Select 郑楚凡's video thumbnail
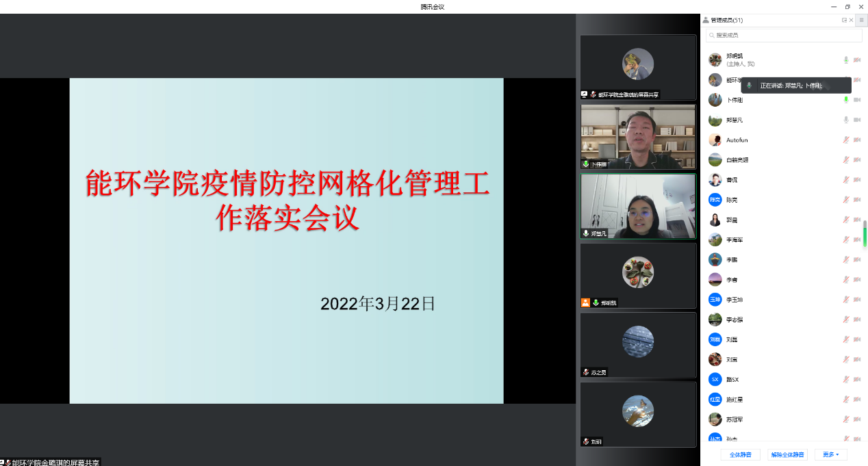Image resolution: width=868 pixels, height=466 pixels. point(638,206)
